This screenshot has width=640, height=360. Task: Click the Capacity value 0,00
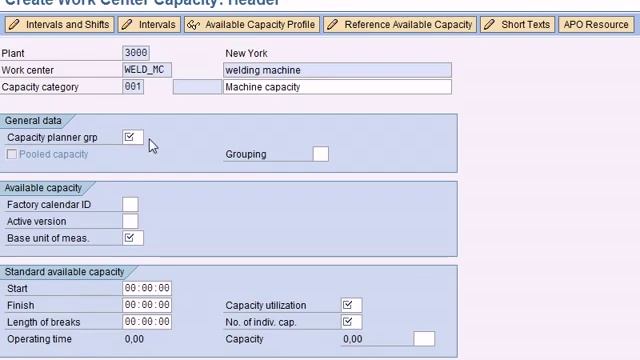tap(353, 339)
